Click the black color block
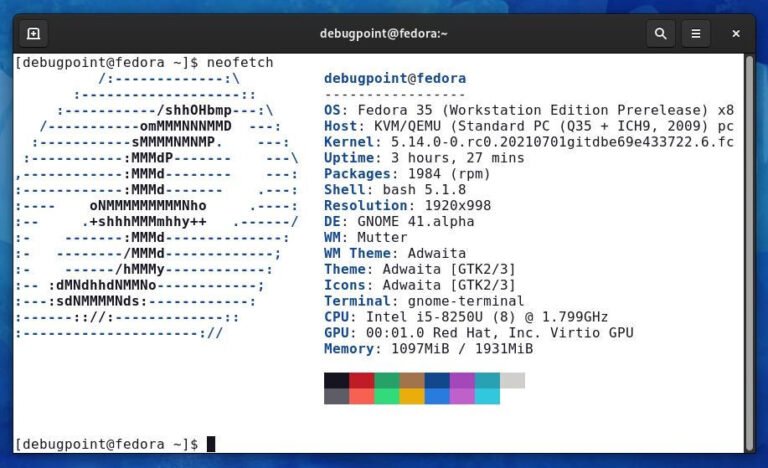 click(x=336, y=380)
